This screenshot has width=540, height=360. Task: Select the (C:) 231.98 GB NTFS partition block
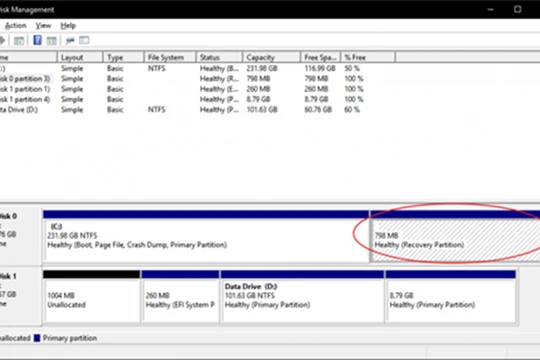coord(206,236)
